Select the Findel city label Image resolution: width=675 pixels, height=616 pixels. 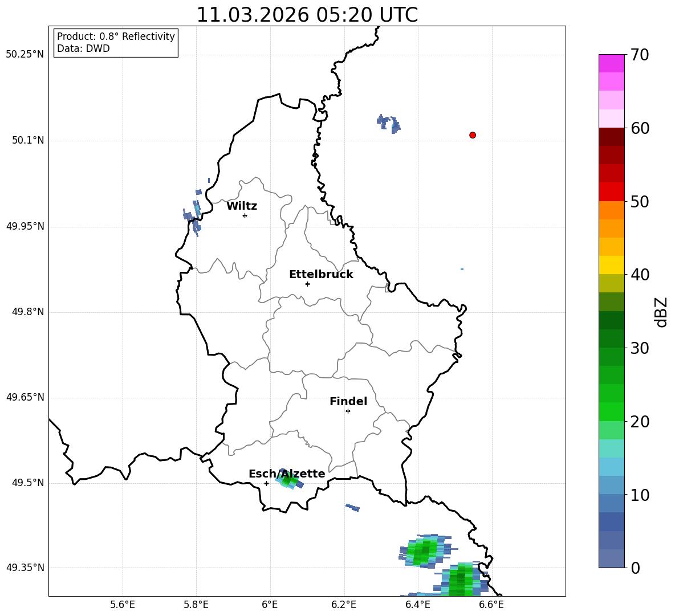pyautogui.click(x=348, y=401)
